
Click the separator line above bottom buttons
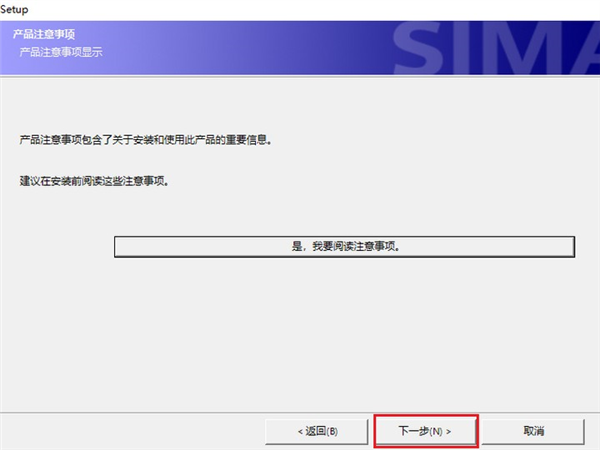(300, 406)
